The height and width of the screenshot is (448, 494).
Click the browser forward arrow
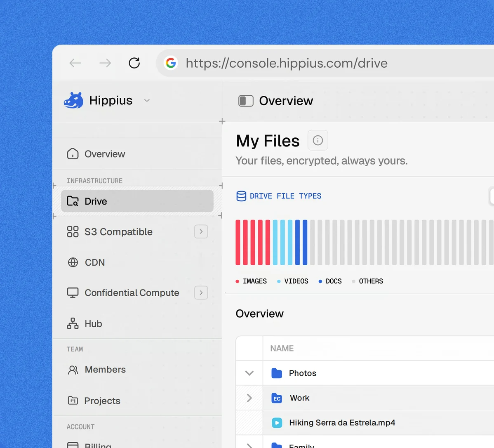point(105,63)
